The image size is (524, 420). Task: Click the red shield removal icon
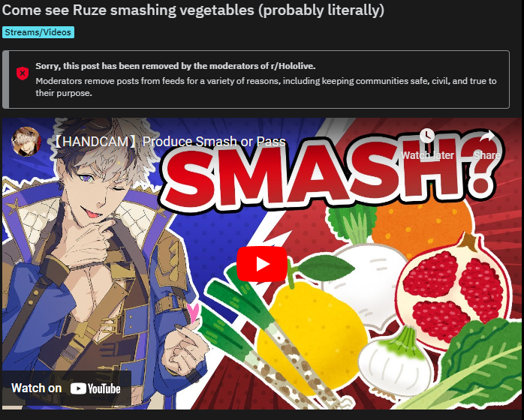23,73
